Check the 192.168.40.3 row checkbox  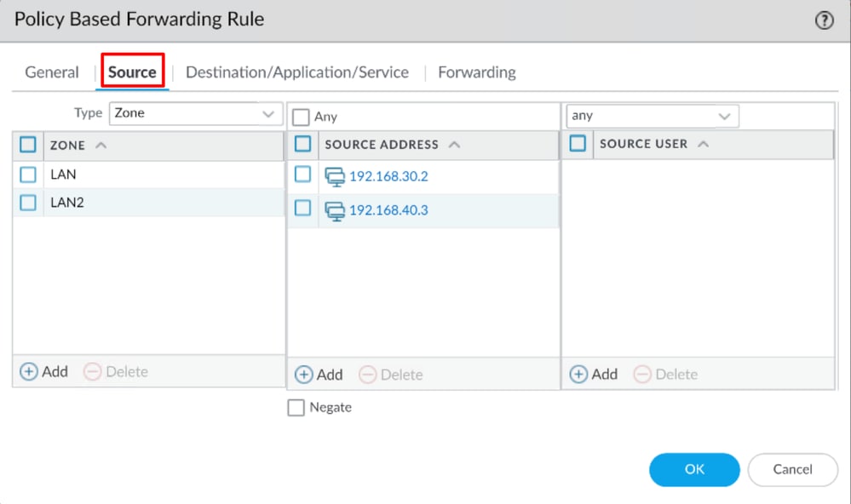[x=303, y=208]
